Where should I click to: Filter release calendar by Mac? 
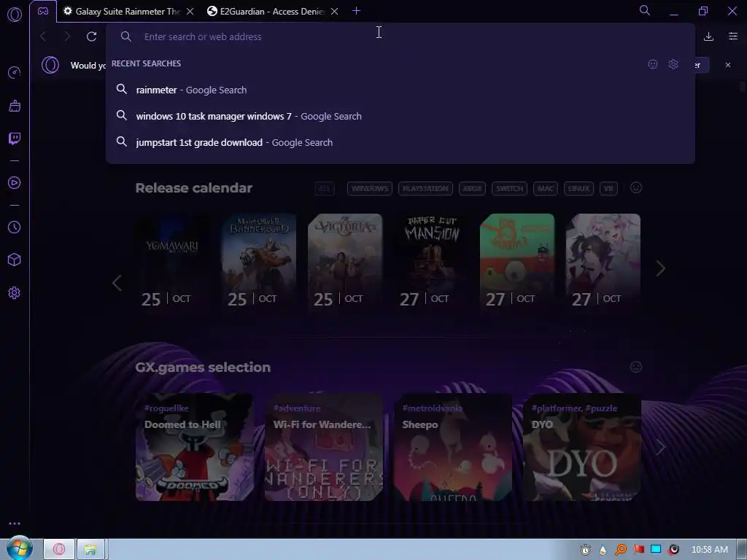546,189
